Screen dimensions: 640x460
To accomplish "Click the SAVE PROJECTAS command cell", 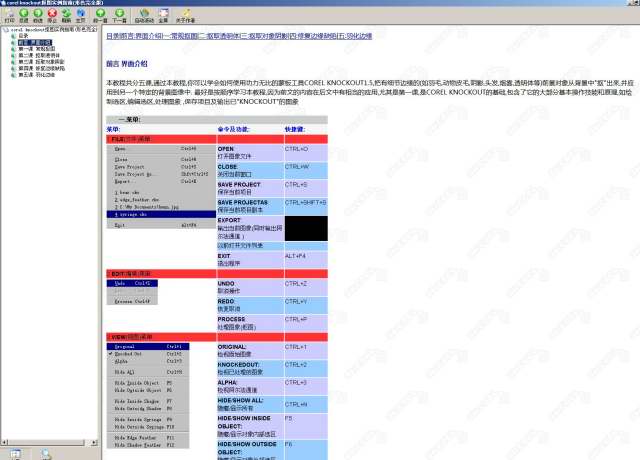I will point(250,207).
